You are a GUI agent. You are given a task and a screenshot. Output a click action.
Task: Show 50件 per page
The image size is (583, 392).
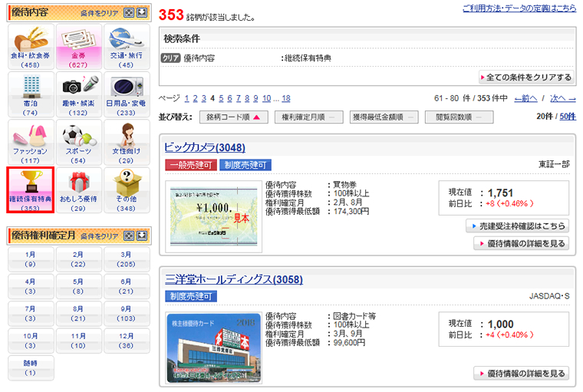coord(568,117)
